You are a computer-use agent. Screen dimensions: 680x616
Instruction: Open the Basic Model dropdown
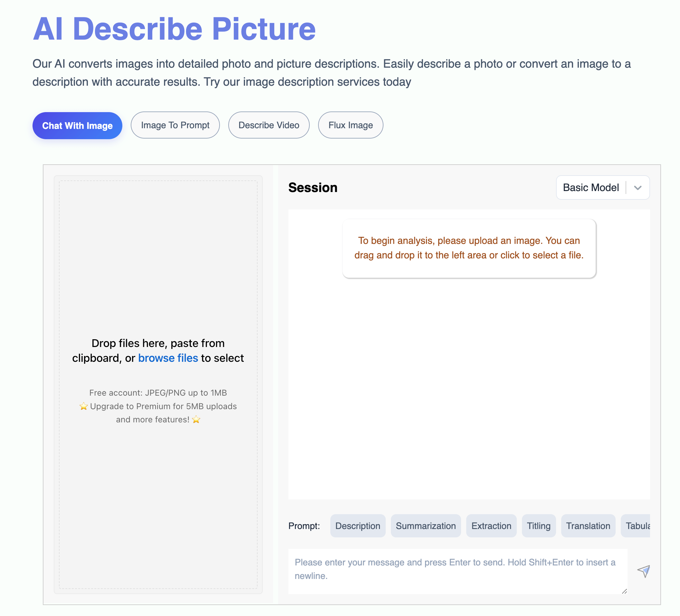(x=602, y=187)
